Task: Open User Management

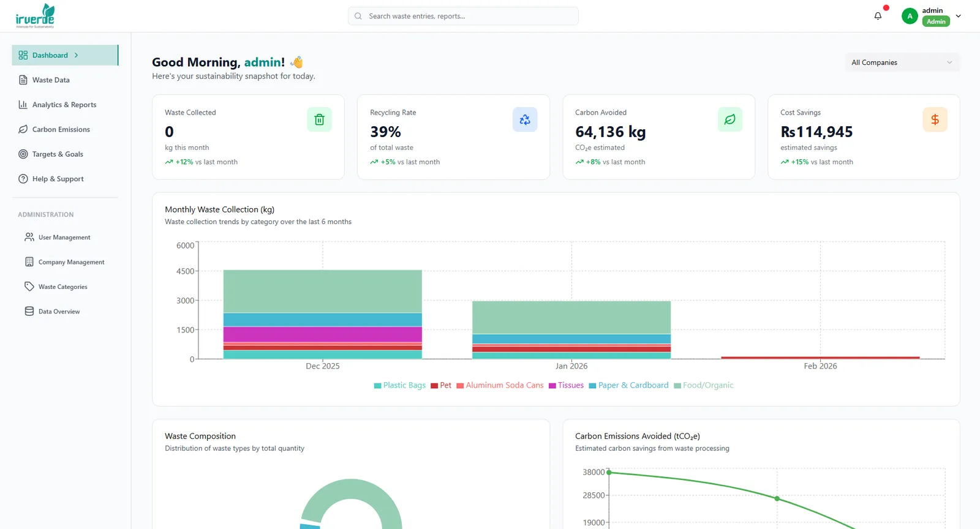Action: click(65, 237)
